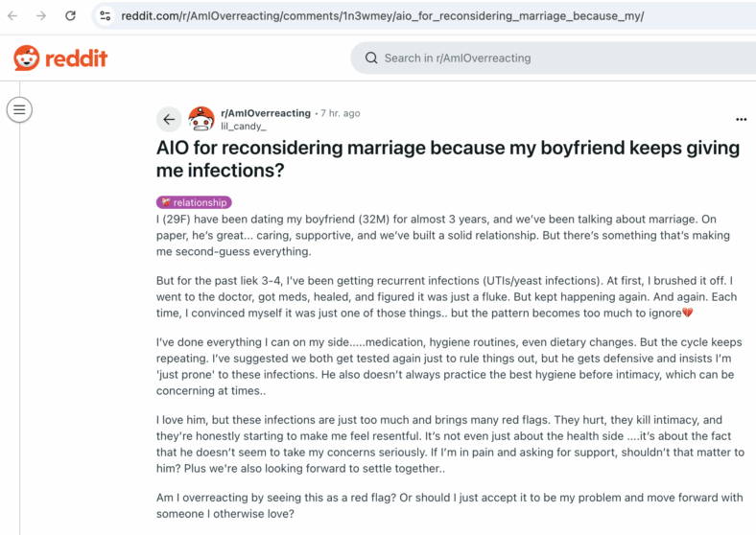Click the search magnifier icon
Screen dimensions: 756x535
pos(371,58)
